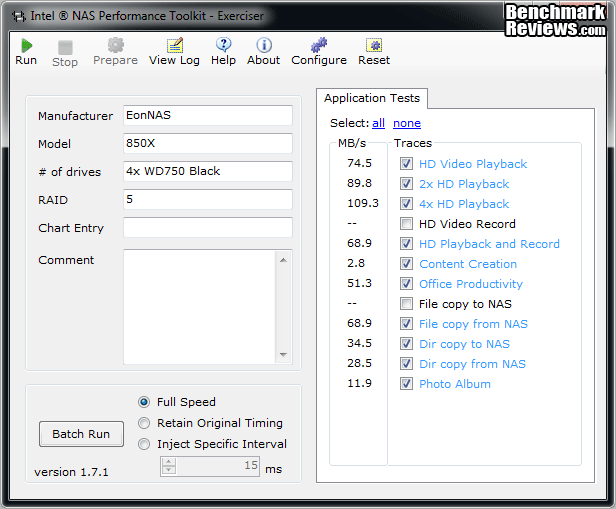Click the grey Stop icon
Image resolution: width=616 pixels, height=509 pixels.
[x=65, y=48]
